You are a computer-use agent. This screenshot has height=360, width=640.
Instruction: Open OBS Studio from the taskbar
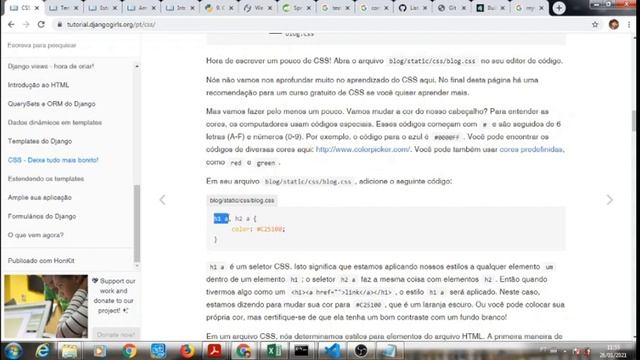(x=361, y=351)
